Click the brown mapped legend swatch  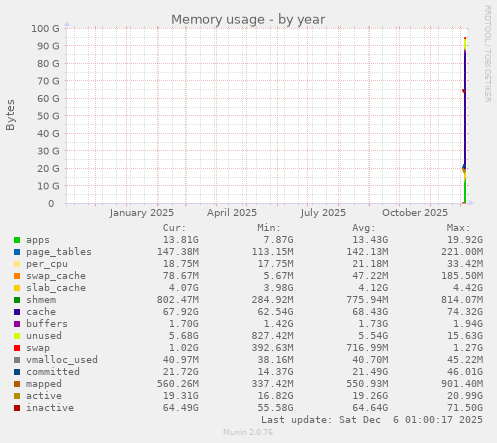point(17,384)
